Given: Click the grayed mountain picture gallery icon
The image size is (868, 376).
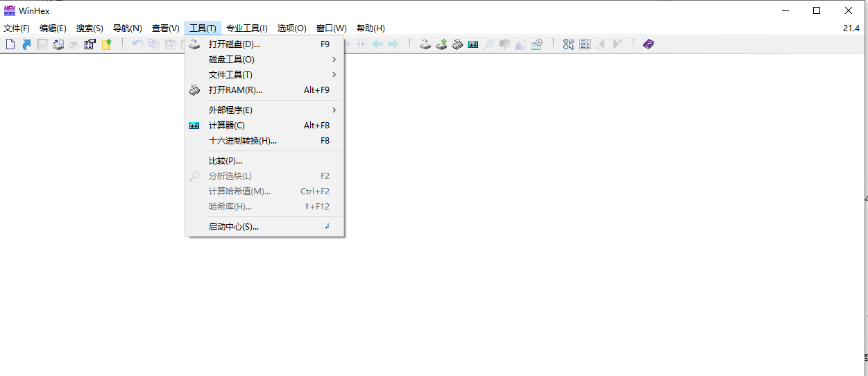Looking at the screenshot, I should pyautogui.click(x=521, y=44).
